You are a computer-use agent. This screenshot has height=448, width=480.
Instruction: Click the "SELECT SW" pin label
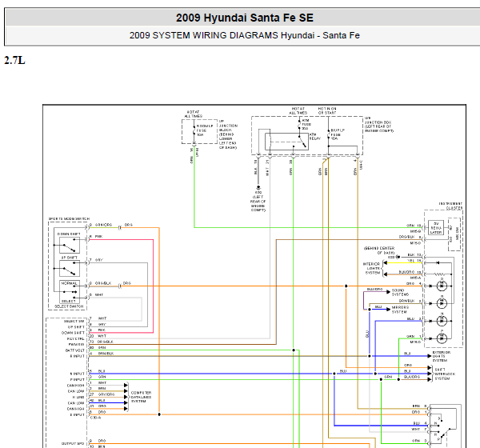(x=74, y=322)
